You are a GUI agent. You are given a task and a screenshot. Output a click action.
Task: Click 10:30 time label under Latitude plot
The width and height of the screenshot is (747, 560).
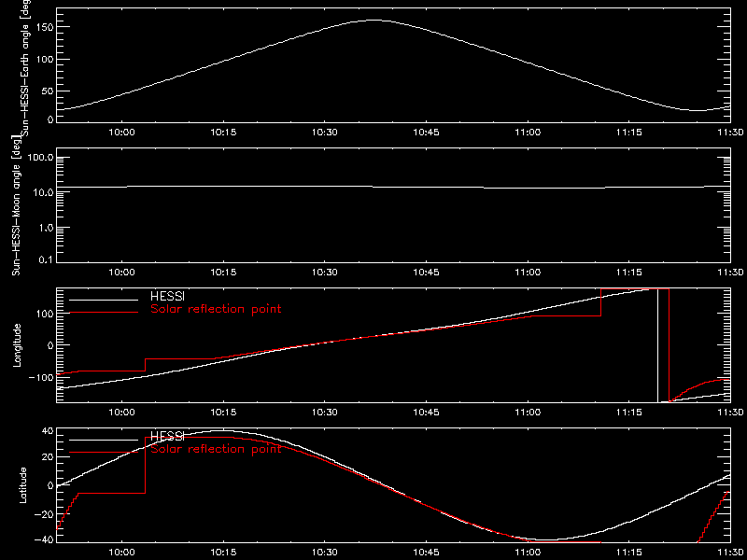pos(324,552)
